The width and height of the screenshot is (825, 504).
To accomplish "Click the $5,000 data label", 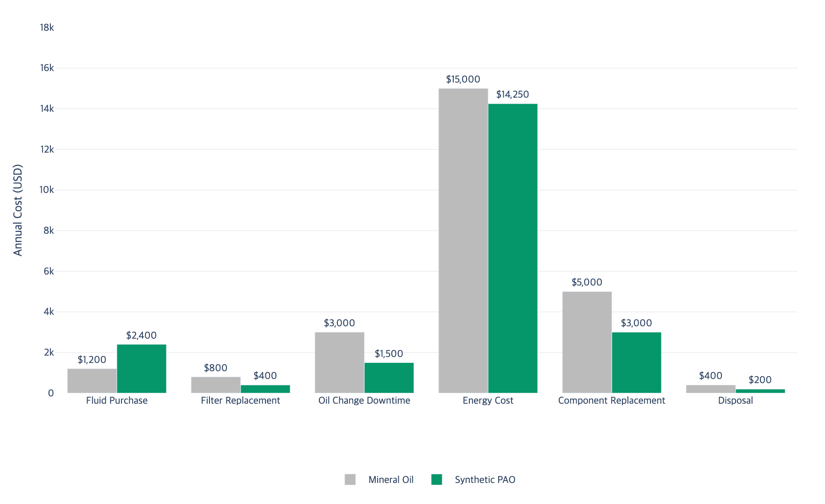I will pos(587,282).
